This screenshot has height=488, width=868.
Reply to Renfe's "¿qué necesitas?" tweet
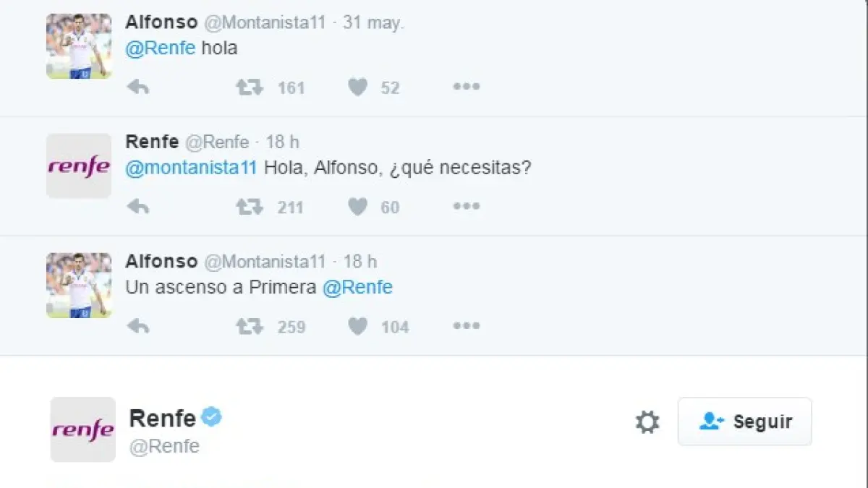[x=137, y=207]
